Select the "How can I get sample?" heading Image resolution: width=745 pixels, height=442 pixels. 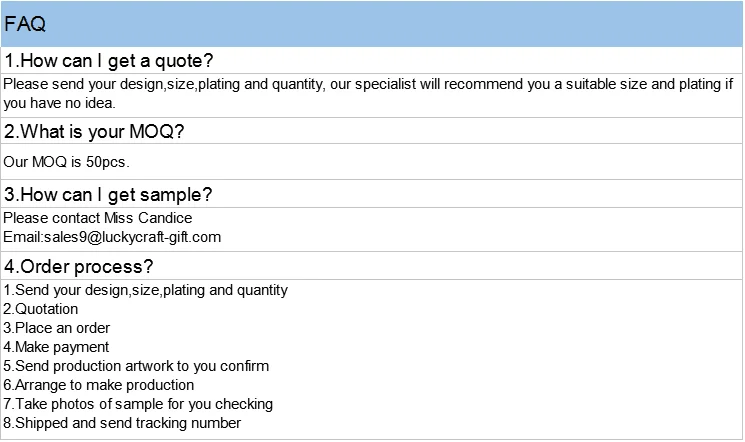pos(108,194)
